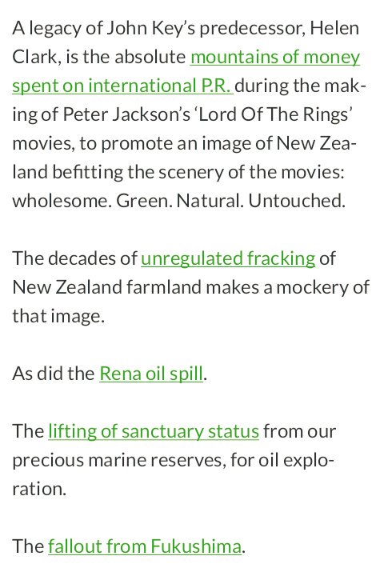Screen dimensions: 384x588
Task: Click the word 'Natural.' in the first paragraph
Action: click(x=210, y=201)
